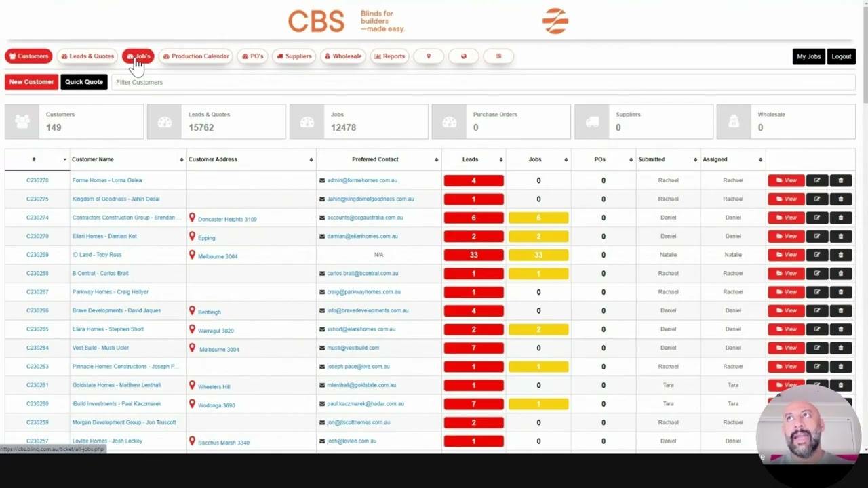Image resolution: width=868 pixels, height=488 pixels.
Task: Click email paul.kaczmarek@hadar.com.au
Action: pyautogui.click(x=366, y=404)
